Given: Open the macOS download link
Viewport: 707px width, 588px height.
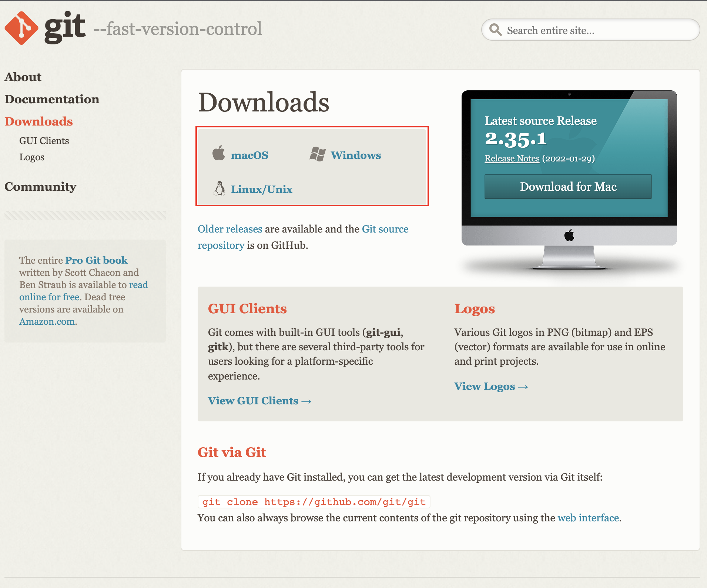Looking at the screenshot, I should click(x=249, y=155).
